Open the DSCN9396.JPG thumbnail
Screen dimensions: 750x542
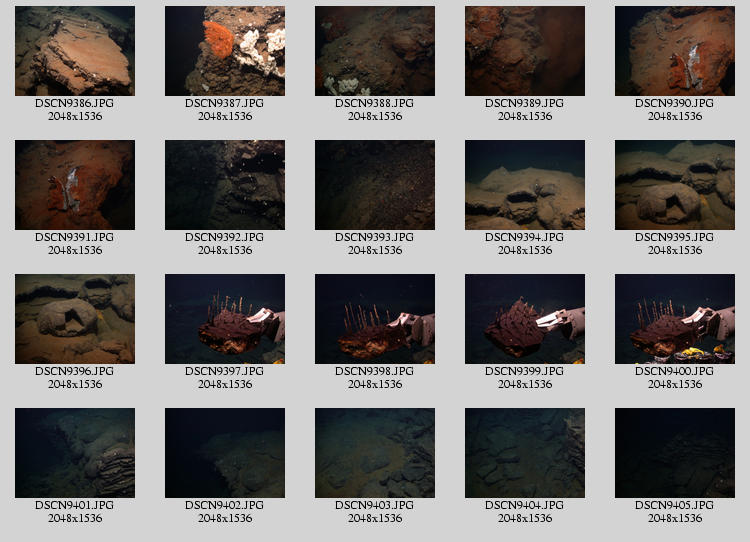coord(75,319)
